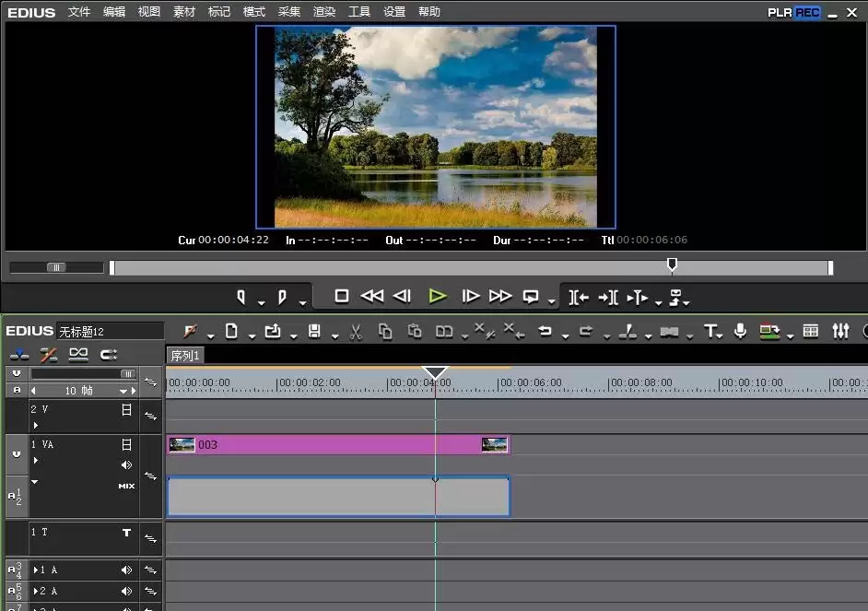Click the new sequence icon
The image size is (868, 611).
[x=231, y=331]
